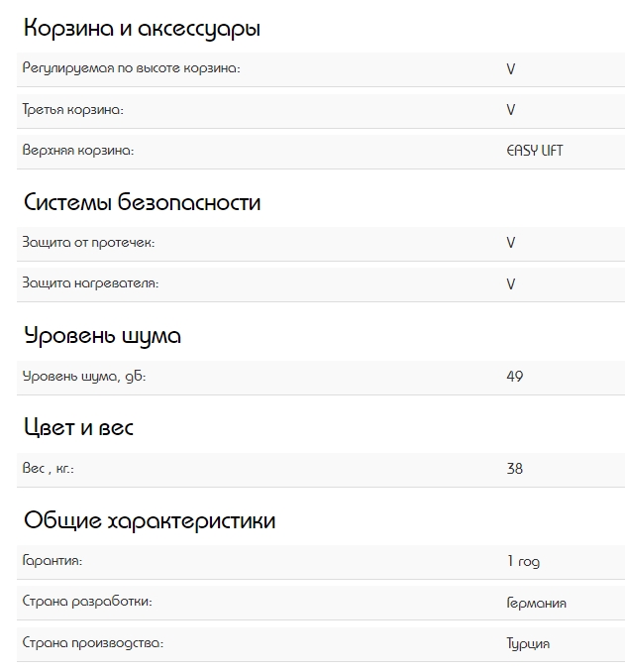Click the "Общие характеристики" section heading
Screen dimensions: 625x672
pyautogui.click(x=150, y=520)
